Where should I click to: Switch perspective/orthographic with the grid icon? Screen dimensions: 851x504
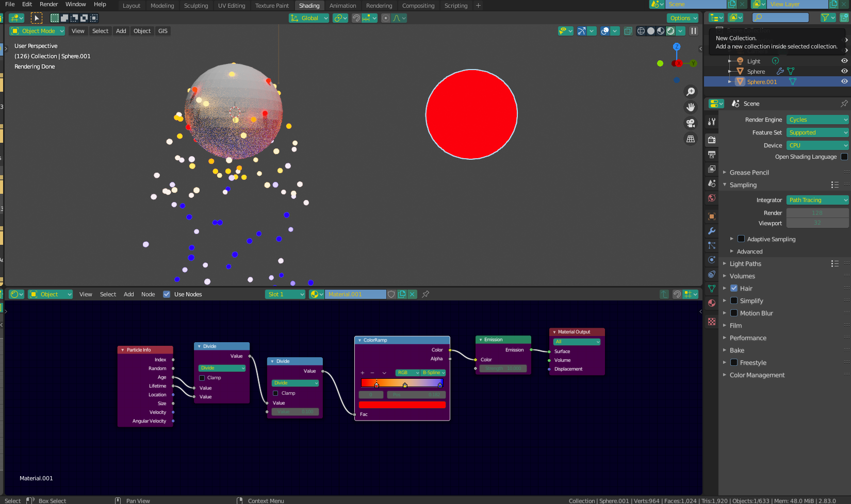[x=691, y=139]
